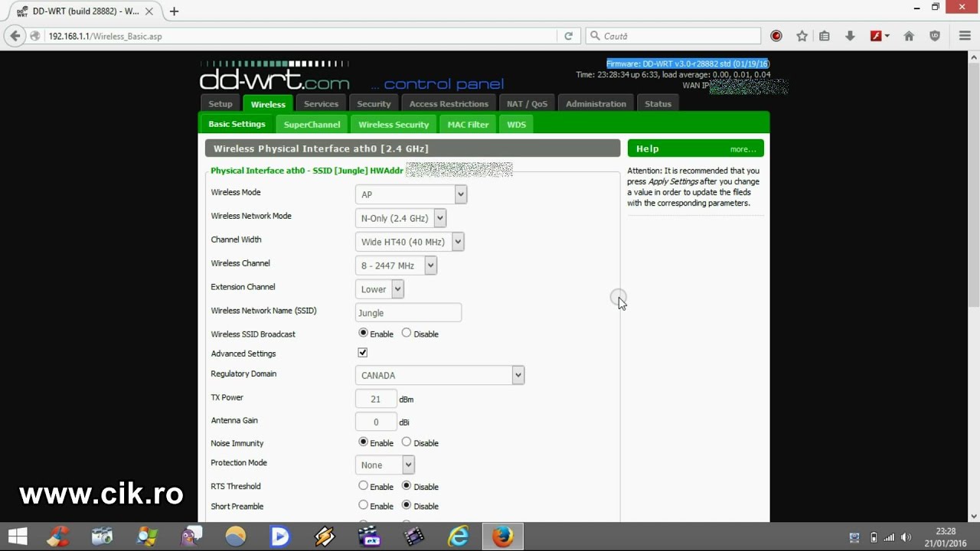The image size is (980, 551).
Task: Bookmark this page with the star icon
Action: pyautogui.click(x=802, y=36)
